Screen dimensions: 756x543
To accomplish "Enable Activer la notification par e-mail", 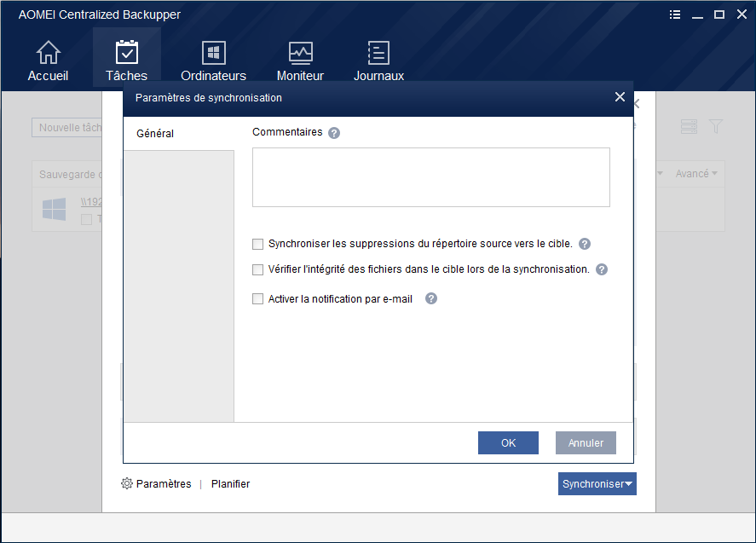I will tap(258, 299).
